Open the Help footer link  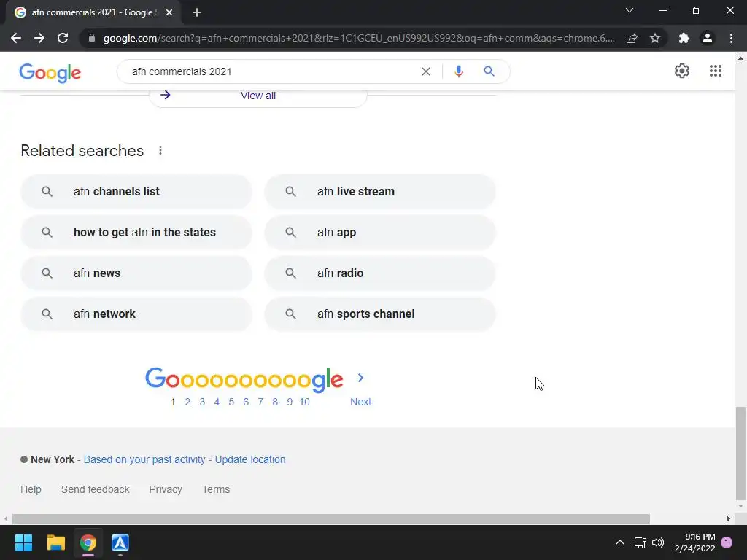(x=31, y=489)
